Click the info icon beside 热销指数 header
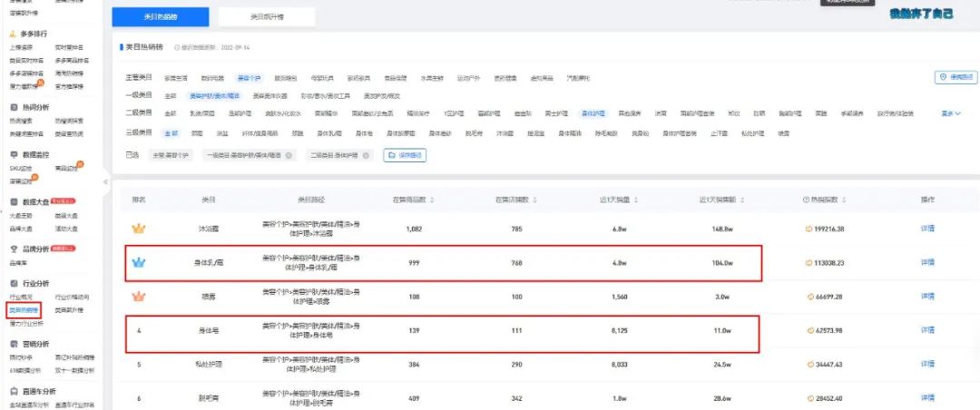 point(806,200)
